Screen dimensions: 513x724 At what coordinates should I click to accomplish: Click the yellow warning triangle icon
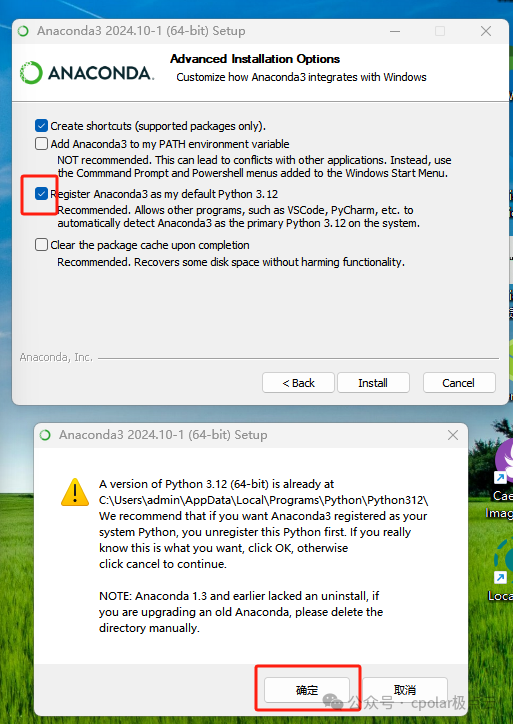coord(75,492)
